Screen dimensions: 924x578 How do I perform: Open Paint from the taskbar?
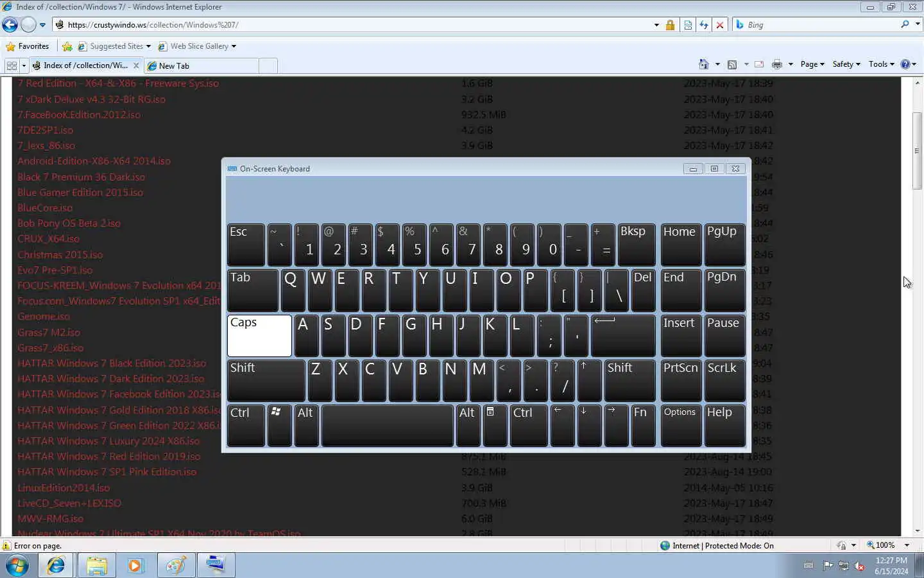pos(176,565)
